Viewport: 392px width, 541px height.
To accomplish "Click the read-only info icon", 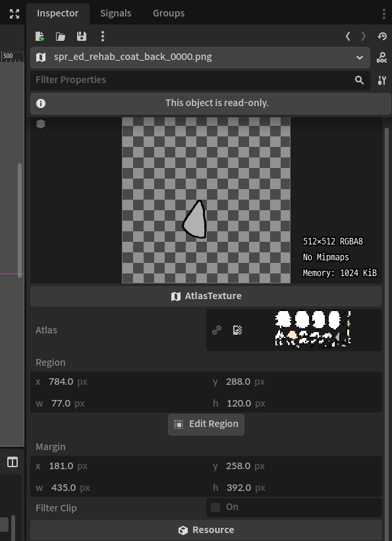I will pyautogui.click(x=41, y=103).
